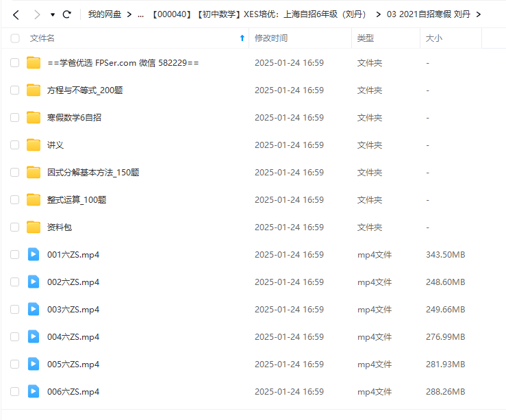Check the 资料包 folder checkbox
This screenshot has height=420, width=506.
(15, 227)
